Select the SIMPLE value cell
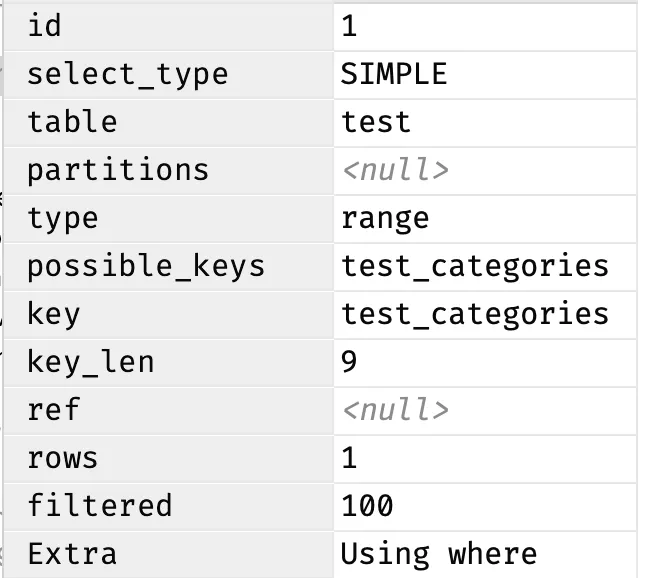The height and width of the screenshot is (578, 646). [485, 75]
